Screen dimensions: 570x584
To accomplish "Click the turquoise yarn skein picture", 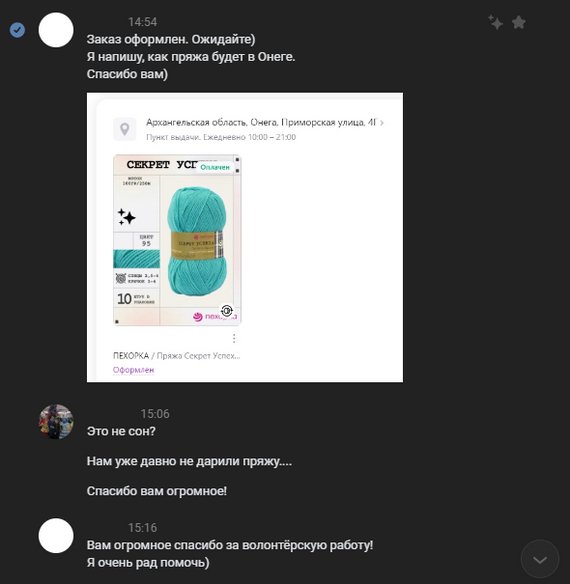I will [x=197, y=241].
